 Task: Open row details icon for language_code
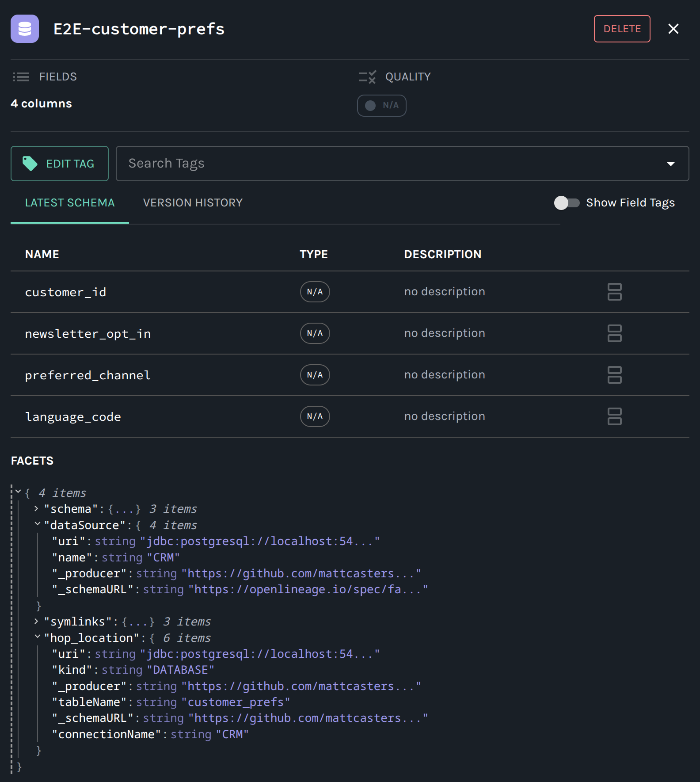(x=614, y=416)
